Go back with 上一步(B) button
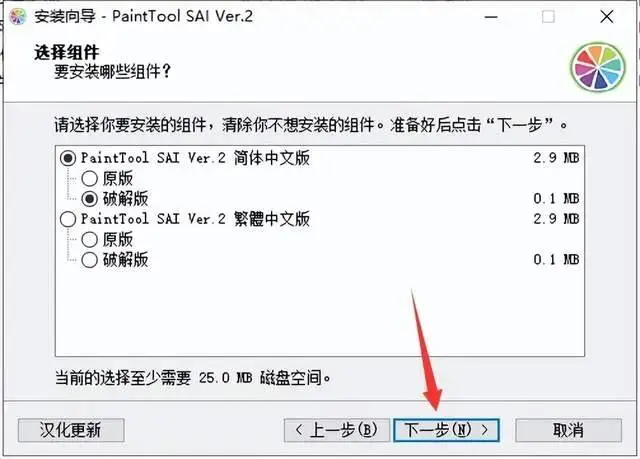The width and height of the screenshot is (640, 459). [x=337, y=430]
